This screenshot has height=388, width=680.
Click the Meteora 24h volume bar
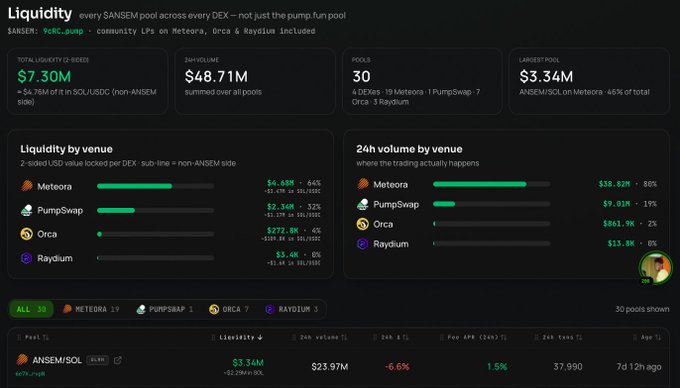[x=491, y=184]
